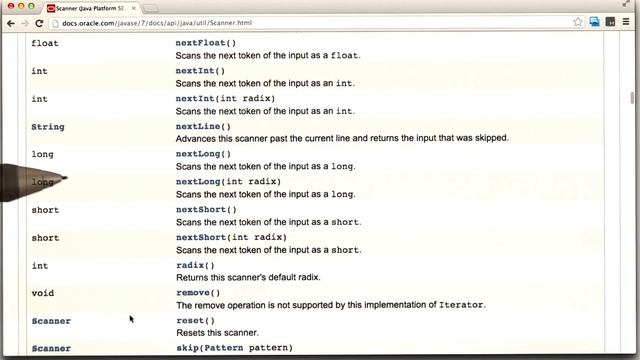The width and height of the screenshot is (640, 360).
Task: Click the 'short' type beside nextShort()
Action: 45,210
